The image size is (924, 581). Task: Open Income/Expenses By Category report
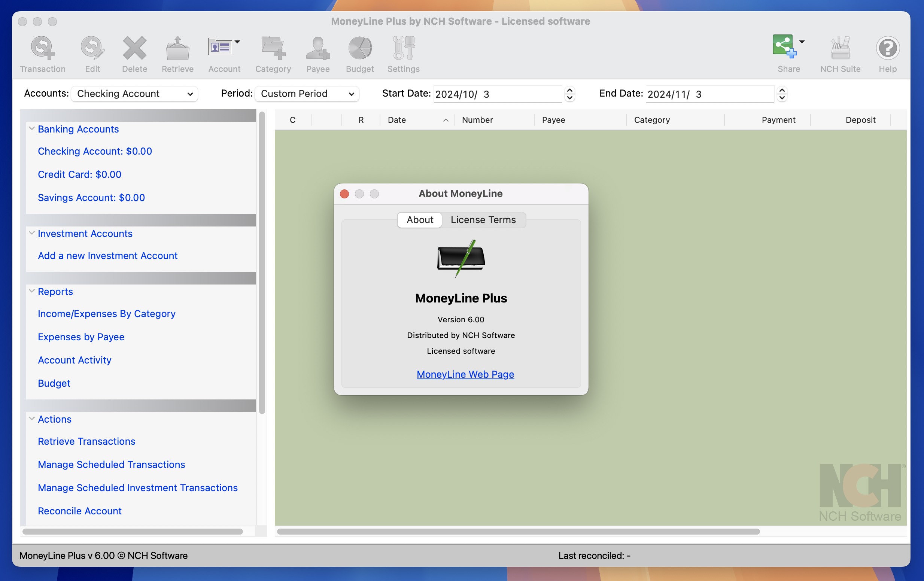tap(107, 314)
